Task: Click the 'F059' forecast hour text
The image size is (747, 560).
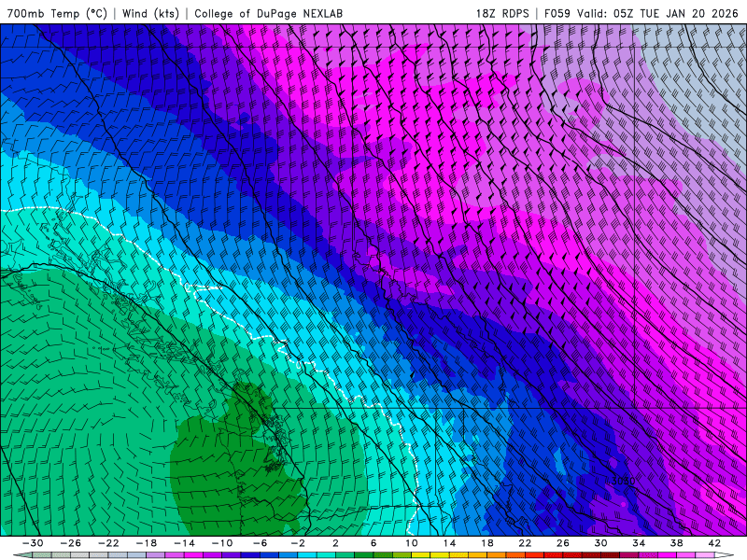Action: tap(557, 13)
